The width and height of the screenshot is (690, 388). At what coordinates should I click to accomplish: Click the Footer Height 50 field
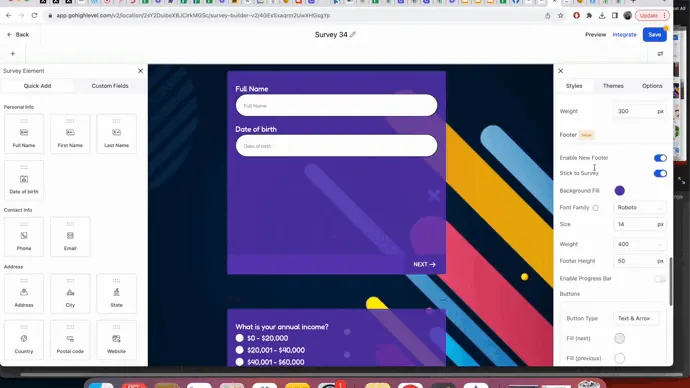point(639,261)
